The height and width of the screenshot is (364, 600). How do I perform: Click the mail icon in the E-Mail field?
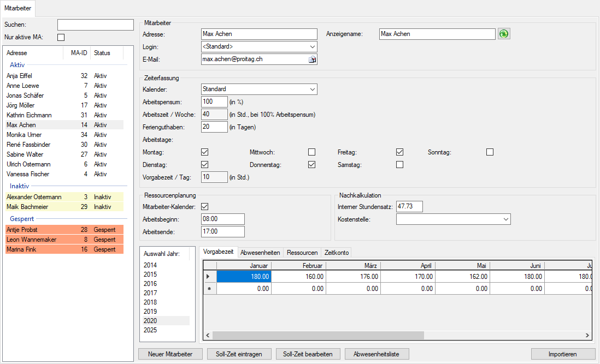click(x=312, y=59)
